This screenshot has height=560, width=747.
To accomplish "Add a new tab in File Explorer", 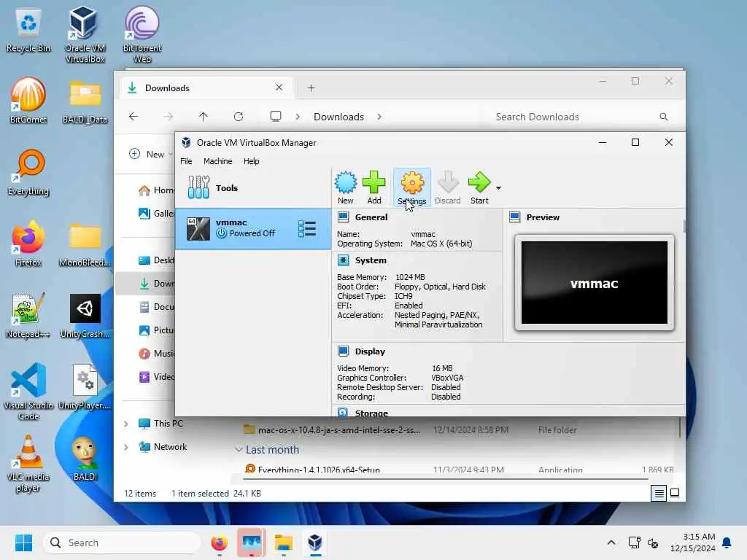I will point(311,88).
